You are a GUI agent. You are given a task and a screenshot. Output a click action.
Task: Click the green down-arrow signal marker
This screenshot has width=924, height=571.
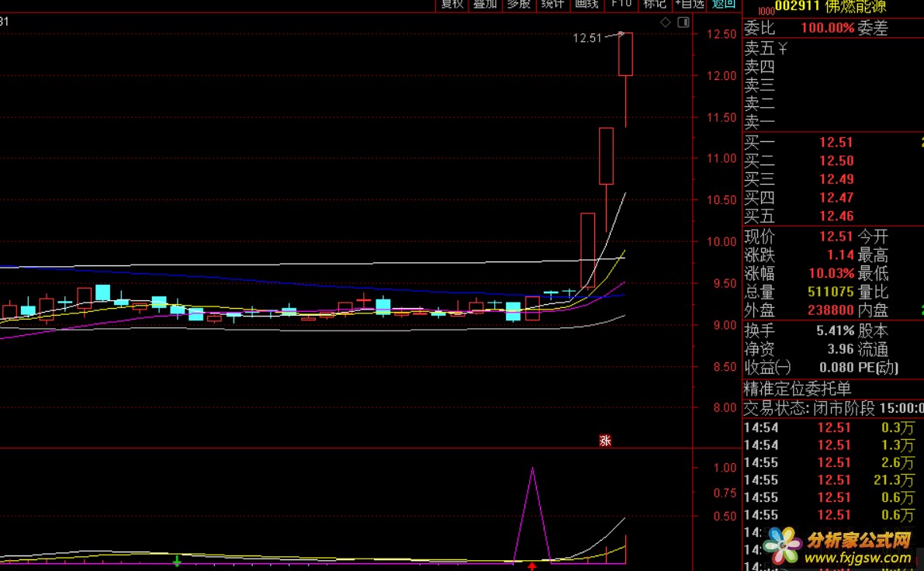[177, 560]
